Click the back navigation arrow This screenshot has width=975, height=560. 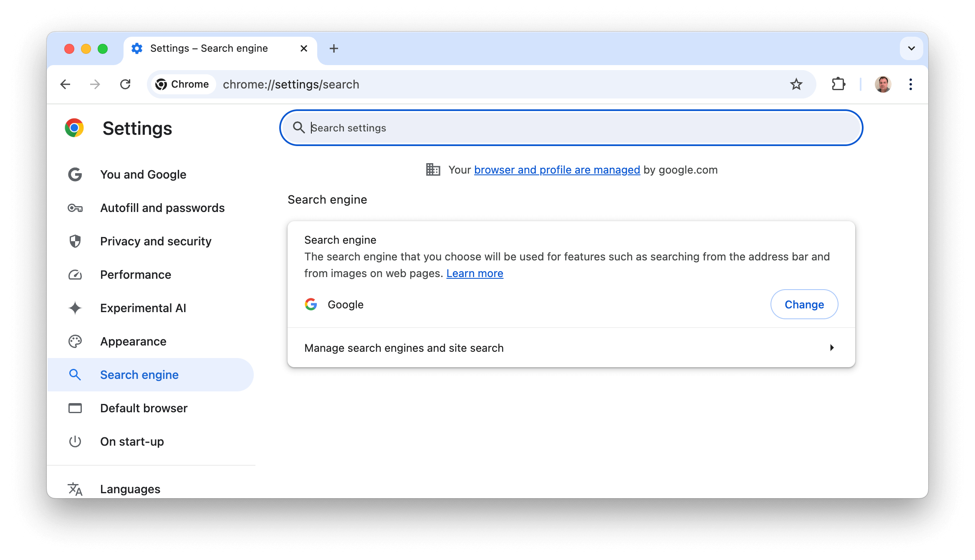(65, 84)
